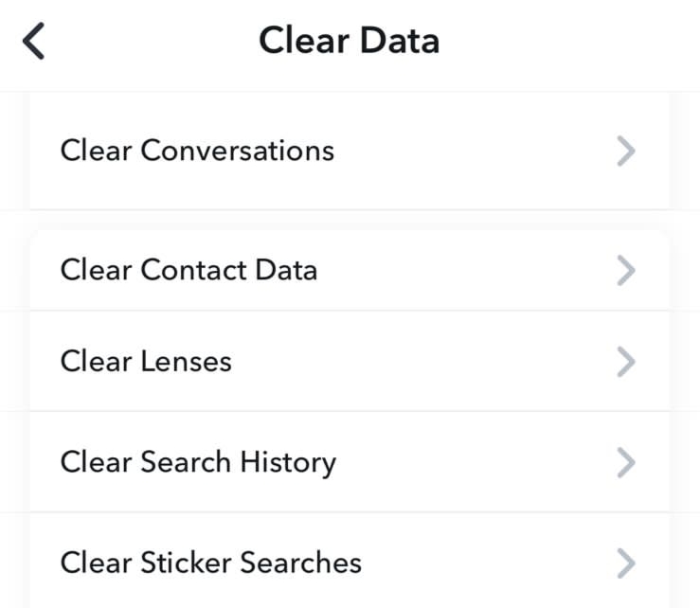Viewport: 700px width, 608px height.
Task: Tap the chevron beside Clear Contact Data
Action: click(626, 270)
